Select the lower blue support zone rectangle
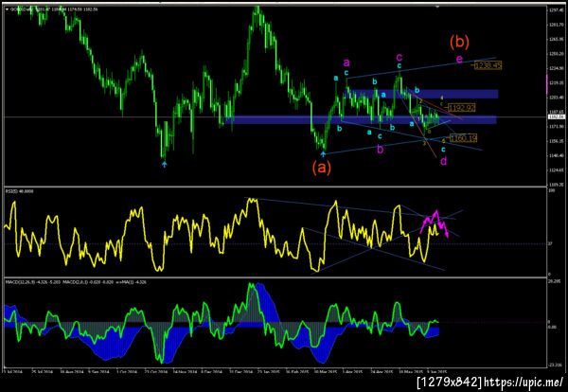Viewport: 568px width, 392px height. point(360,119)
